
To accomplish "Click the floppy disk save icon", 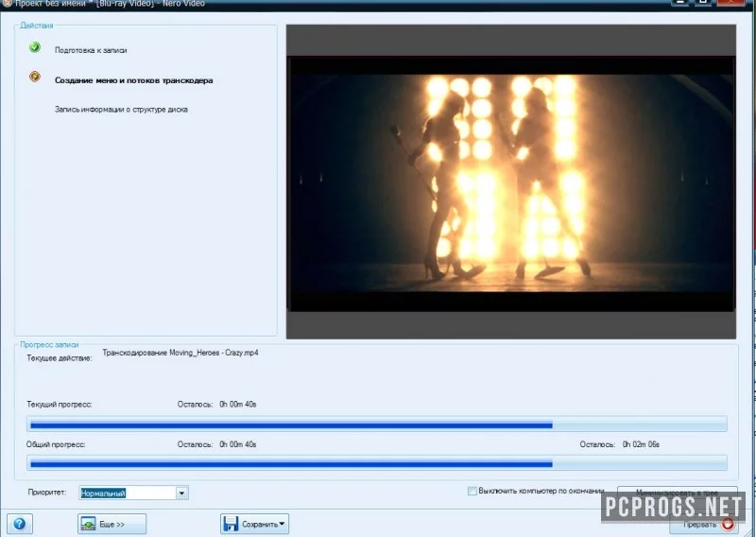I will (x=231, y=524).
